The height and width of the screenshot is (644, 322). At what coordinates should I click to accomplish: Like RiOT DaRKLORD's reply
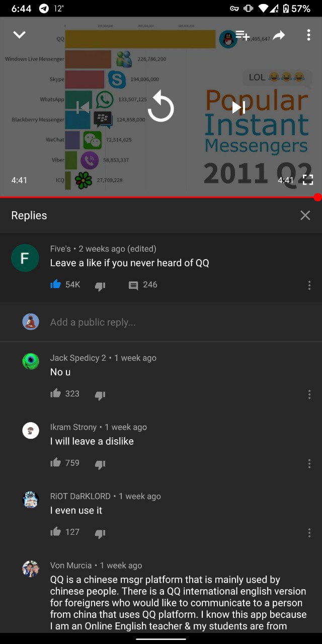[x=56, y=532]
